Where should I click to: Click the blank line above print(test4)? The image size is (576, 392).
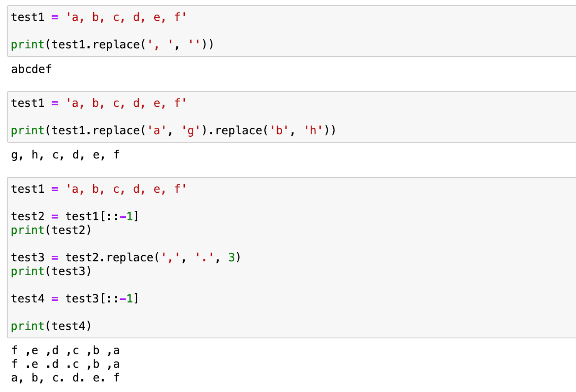[x=292, y=312]
